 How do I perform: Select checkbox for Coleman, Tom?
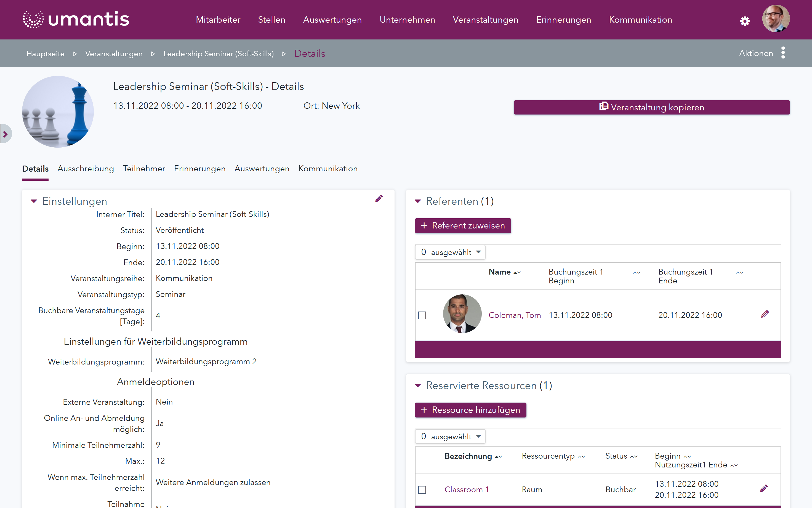tap(422, 315)
